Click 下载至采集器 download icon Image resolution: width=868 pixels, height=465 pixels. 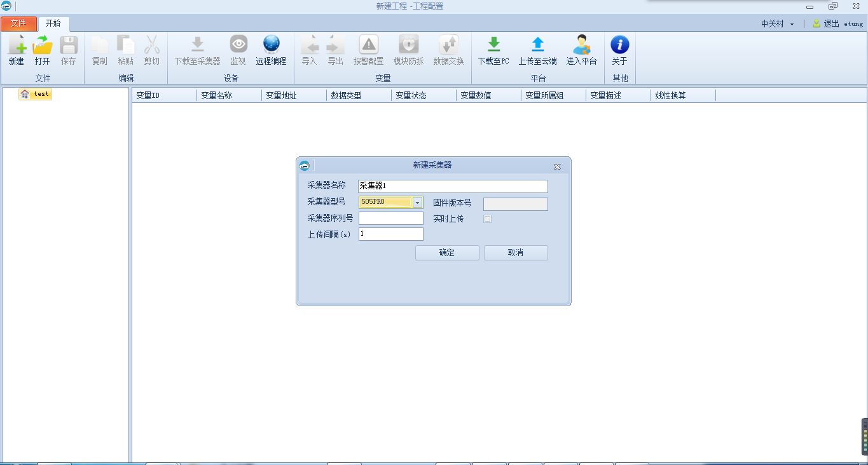point(198,44)
